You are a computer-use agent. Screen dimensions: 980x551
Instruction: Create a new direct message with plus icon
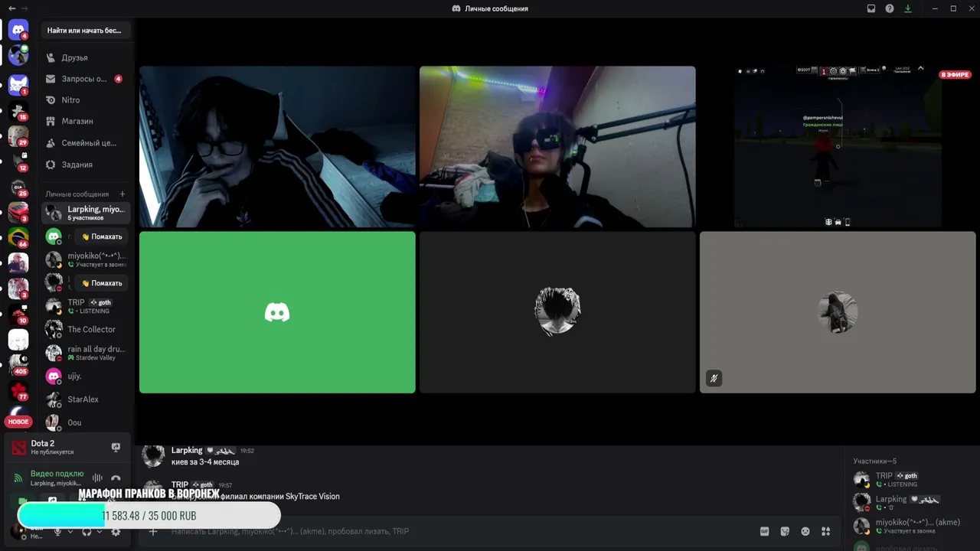coord(122,194)
